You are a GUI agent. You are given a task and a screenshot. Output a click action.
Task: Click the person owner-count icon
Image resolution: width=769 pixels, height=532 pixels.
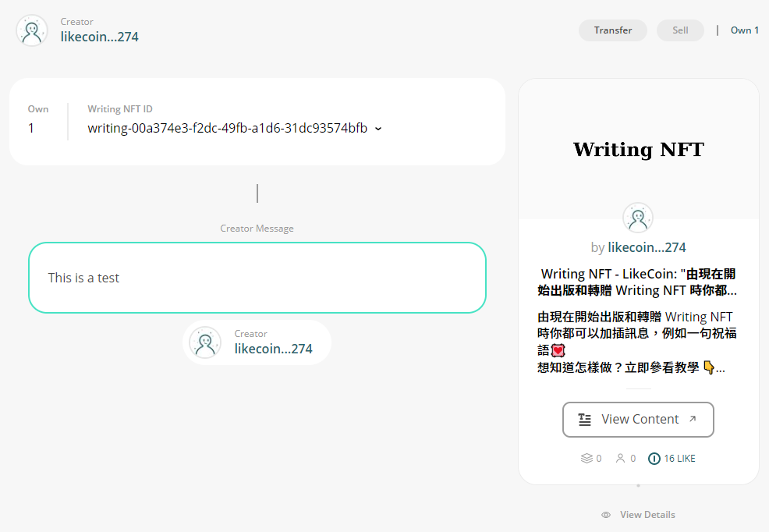[620, 459]
